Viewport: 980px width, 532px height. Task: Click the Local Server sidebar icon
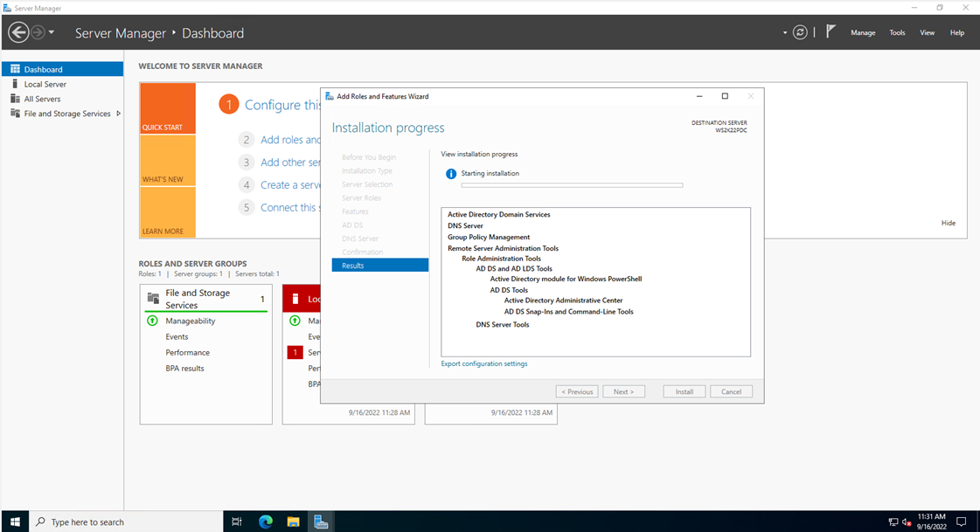pyautogui.click(x=15, y=84)
